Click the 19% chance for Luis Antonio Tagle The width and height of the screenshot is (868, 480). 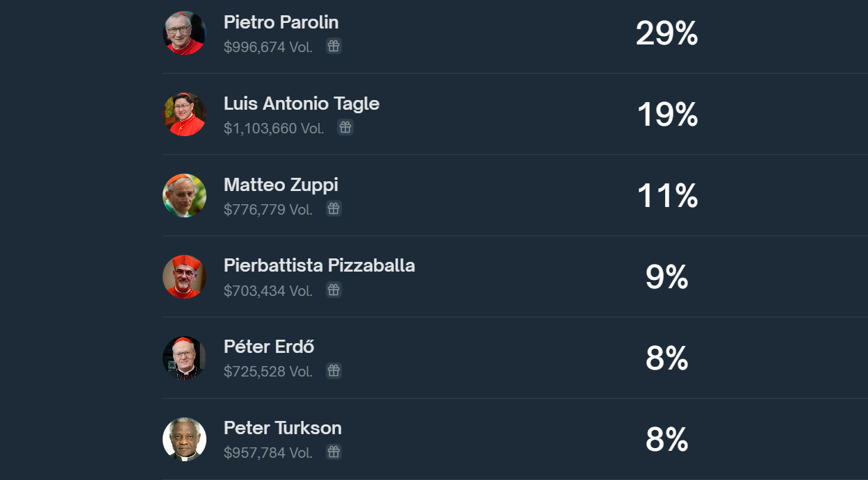point(667,115)
